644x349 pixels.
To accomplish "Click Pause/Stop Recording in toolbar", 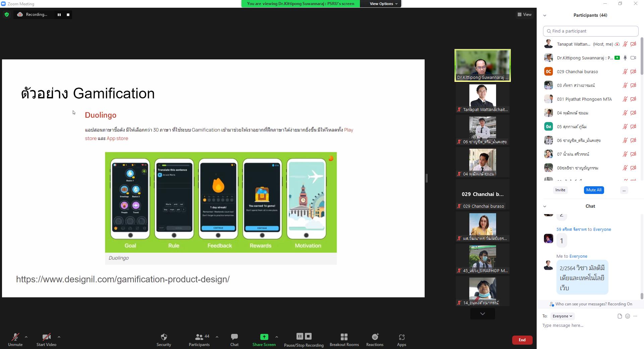I will tap(304, 340).
